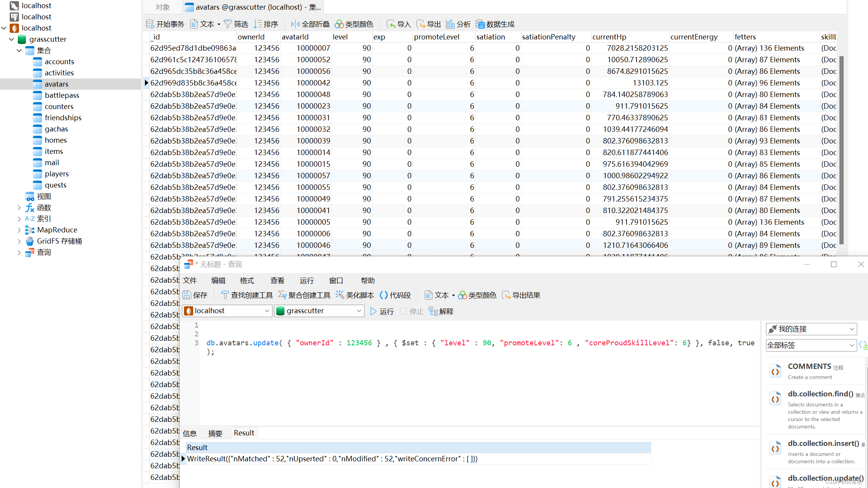Click Beautify Script (美化脚本)

pos(355,295)
